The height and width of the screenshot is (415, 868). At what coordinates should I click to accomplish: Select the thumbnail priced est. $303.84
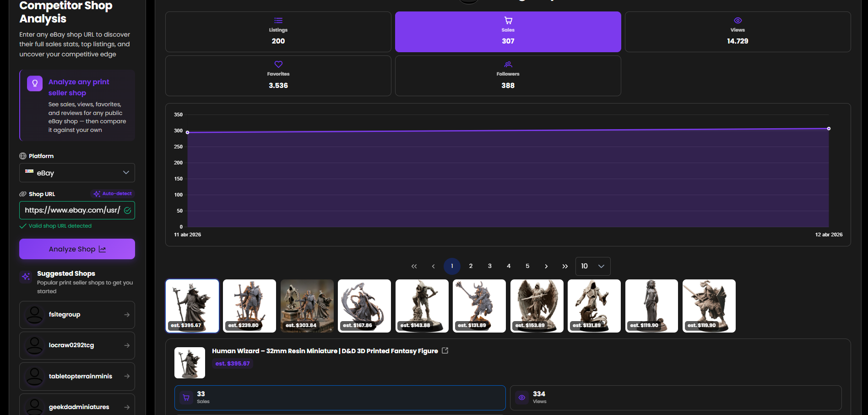click(307, 306)
